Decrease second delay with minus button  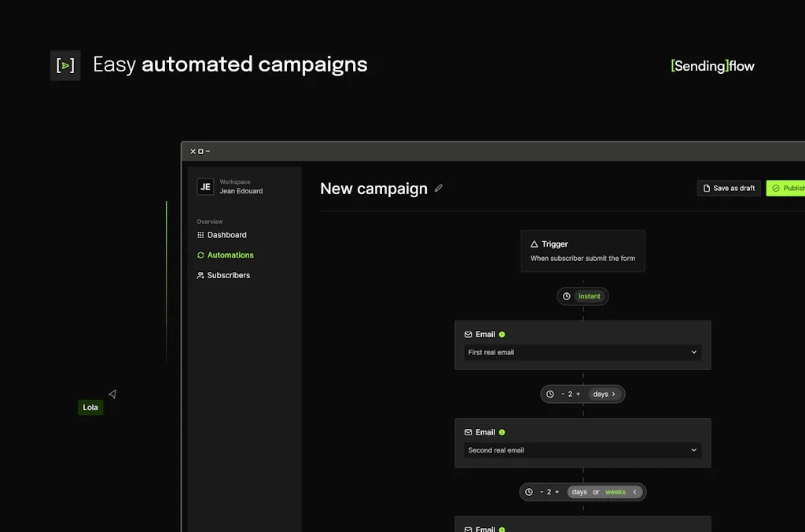(542, 492)
